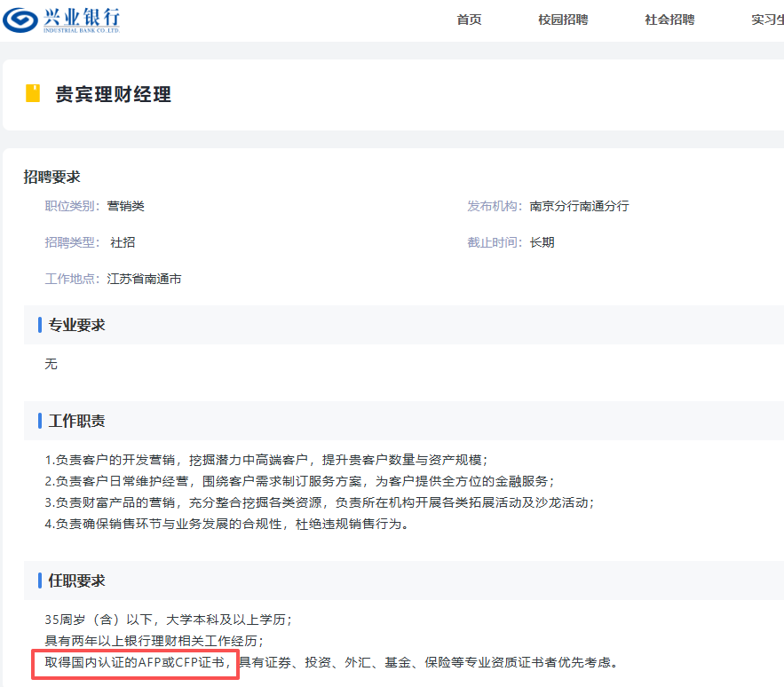Click the 招聘要求 section heading
The height and width of the screenshot is (687, 784).
pyautogui.click(x=51, y=177)
